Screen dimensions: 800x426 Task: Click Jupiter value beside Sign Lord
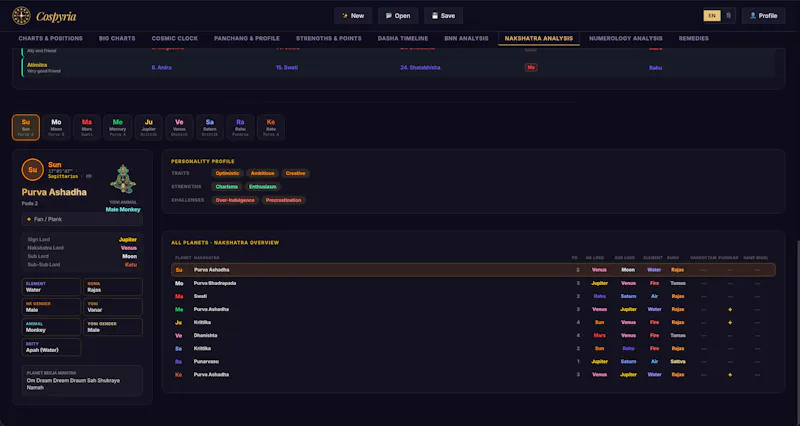pyautogui.click(x=128, y=239)
